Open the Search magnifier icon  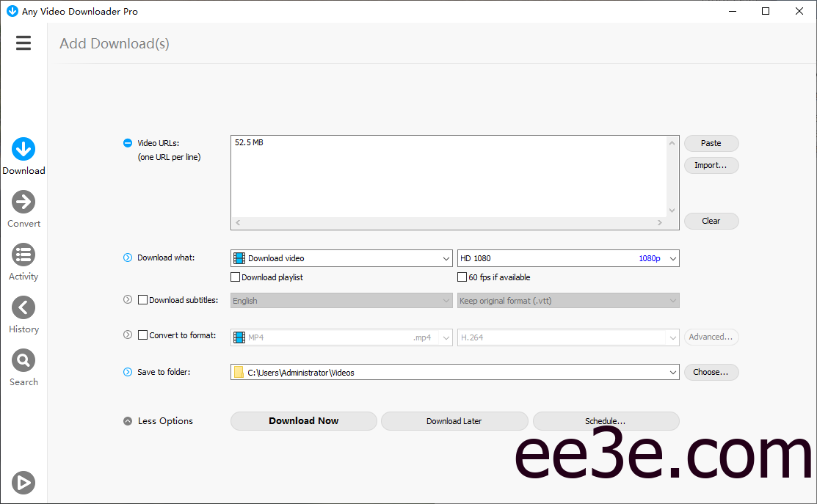23,361
